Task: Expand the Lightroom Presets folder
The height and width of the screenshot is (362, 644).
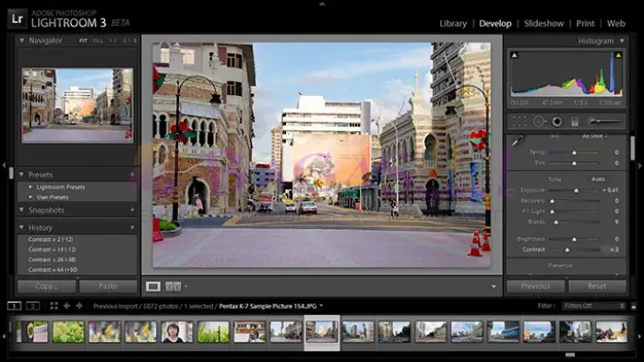Action: pos(30,187)
